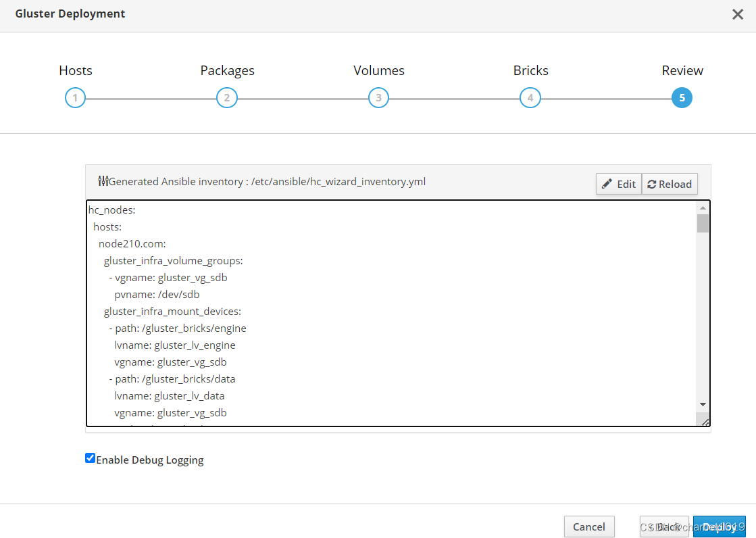Click the inventory scrollbar up arrow

click(703, 208)
